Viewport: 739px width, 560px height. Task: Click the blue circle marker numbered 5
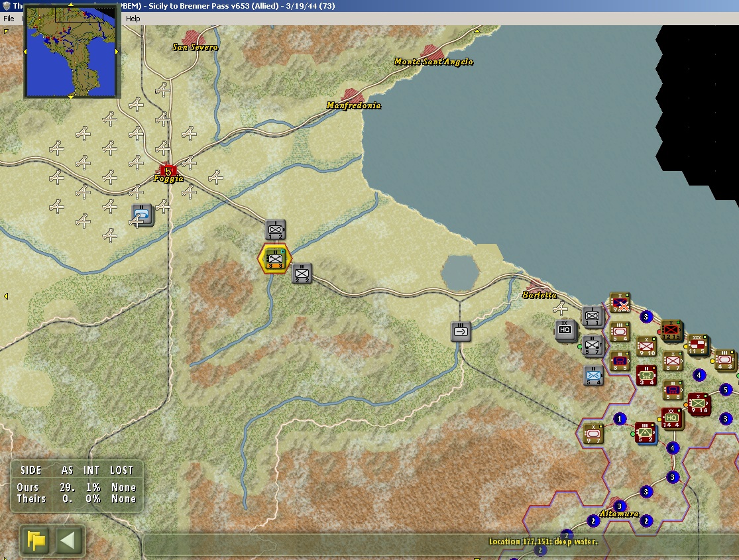click(x=726, y=390)
